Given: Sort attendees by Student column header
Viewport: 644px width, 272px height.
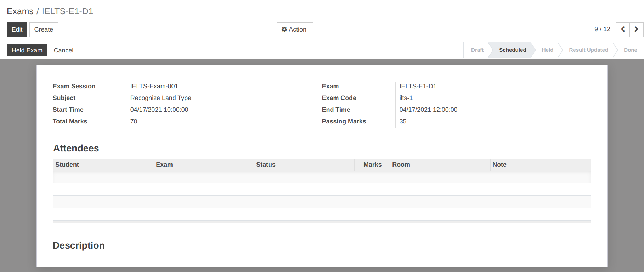Looking at the screenshot, I should pos(103,165).
